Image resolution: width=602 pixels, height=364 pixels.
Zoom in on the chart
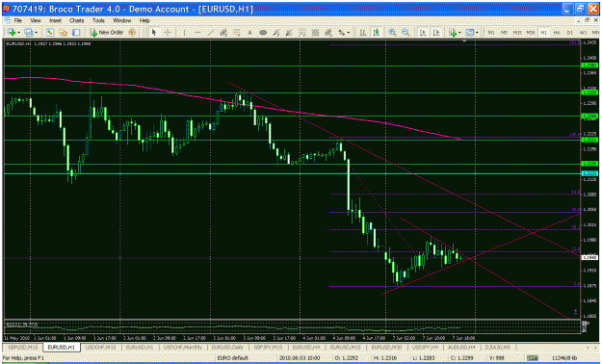tap(392, 33)
